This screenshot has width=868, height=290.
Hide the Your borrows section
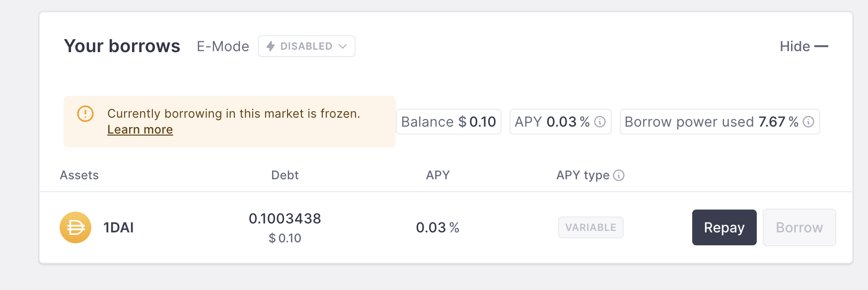(803, 46)
